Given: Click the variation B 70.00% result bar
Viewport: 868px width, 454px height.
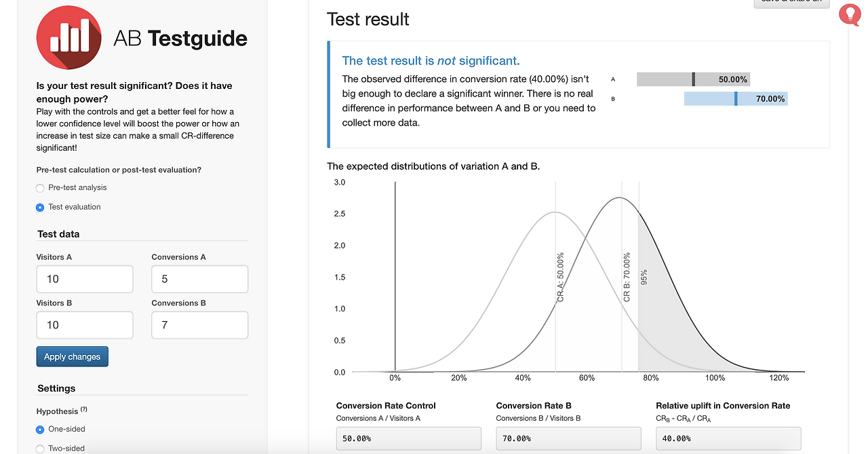Looking at the screenshot, I should click(x=735, y=99).
